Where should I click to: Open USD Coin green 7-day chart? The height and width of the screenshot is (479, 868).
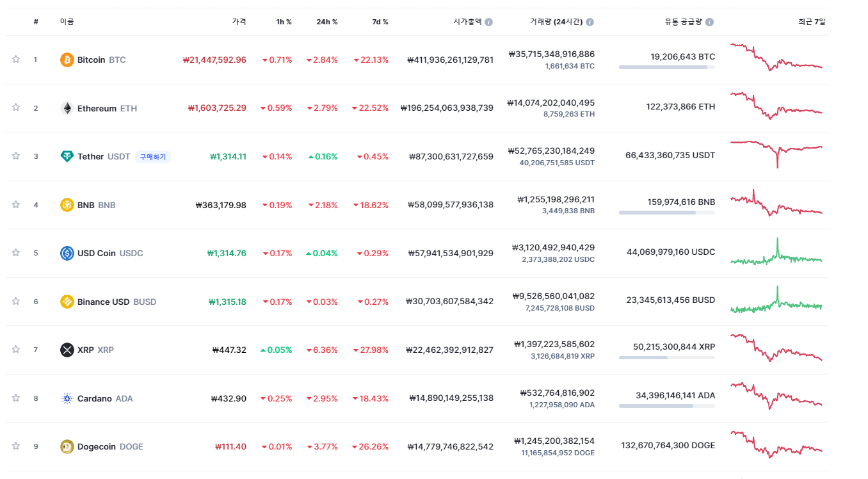pos(776,252)
